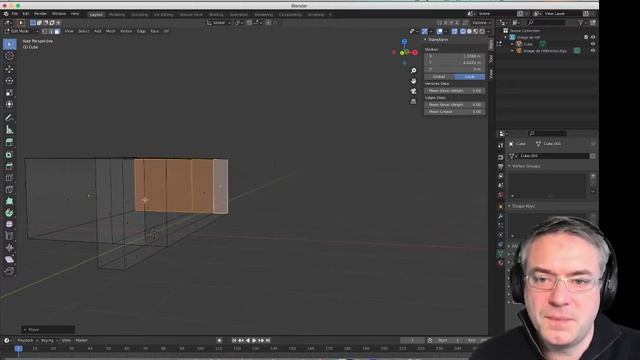The height and width of the screenshot is (360, 640).
Task: Enable edge select mode
Action: 51,31
